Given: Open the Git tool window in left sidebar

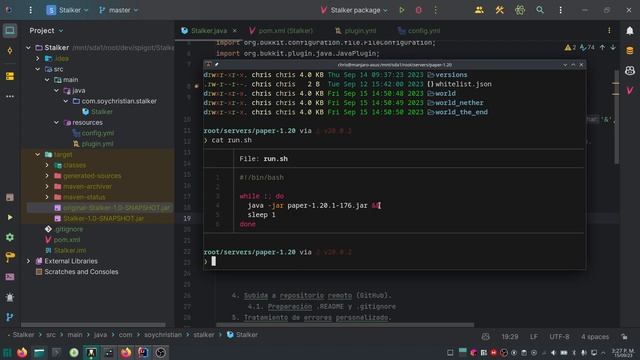Looking at the screenshot, I should 10,317.
